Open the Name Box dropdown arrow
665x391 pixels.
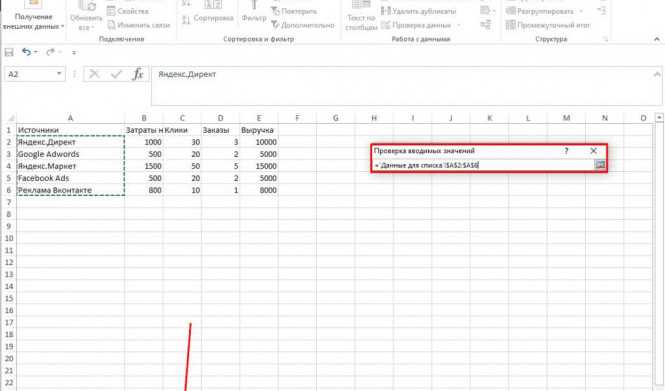tap(59, 74)
